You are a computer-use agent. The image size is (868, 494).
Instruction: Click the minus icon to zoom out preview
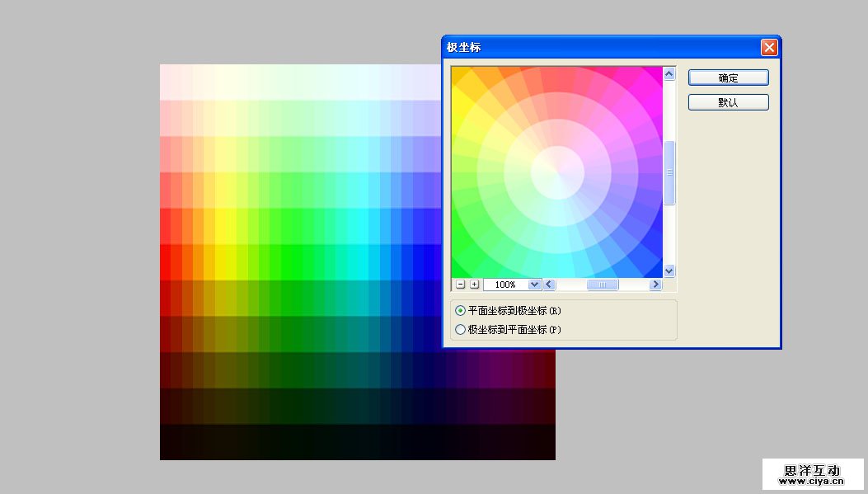(462, 284)
